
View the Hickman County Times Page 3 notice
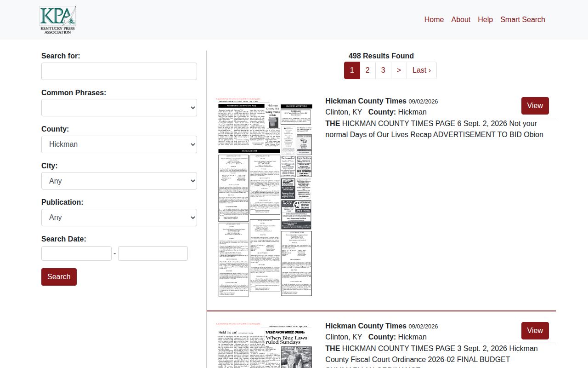[x=535, y=331]
